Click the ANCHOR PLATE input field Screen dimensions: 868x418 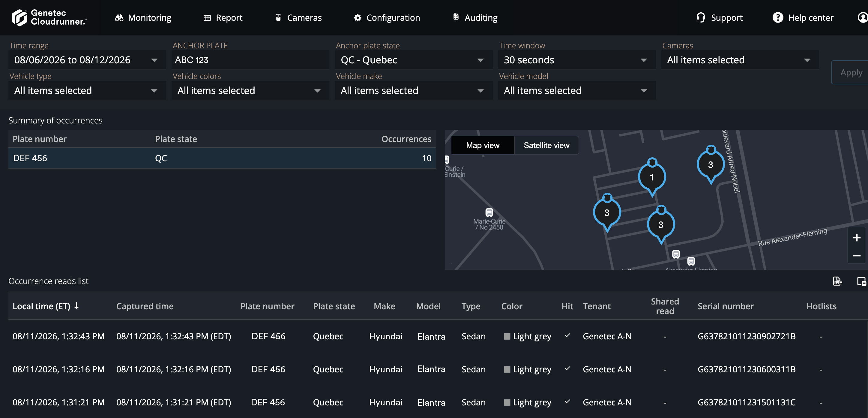[x=250, y=60]
